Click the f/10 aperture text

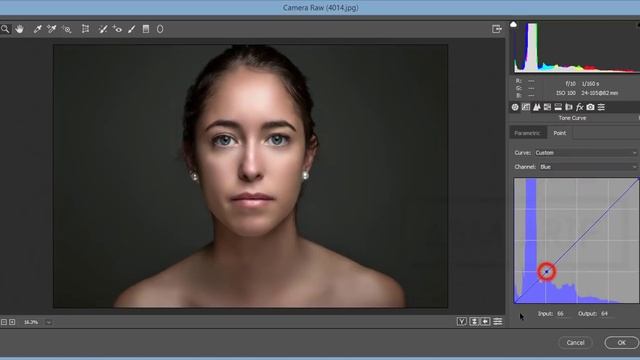pos(570,84)
